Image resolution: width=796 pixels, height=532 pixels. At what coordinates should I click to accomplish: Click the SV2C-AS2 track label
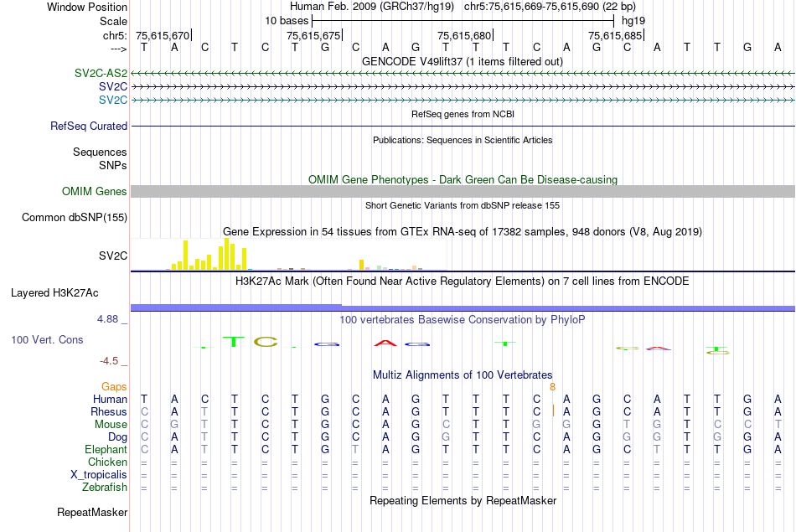pyautogui.click(x=101, y=73)
